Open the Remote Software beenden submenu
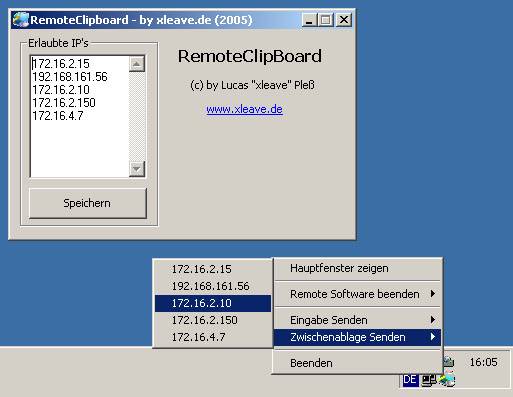Screen dimensions: 513x397 357,294
